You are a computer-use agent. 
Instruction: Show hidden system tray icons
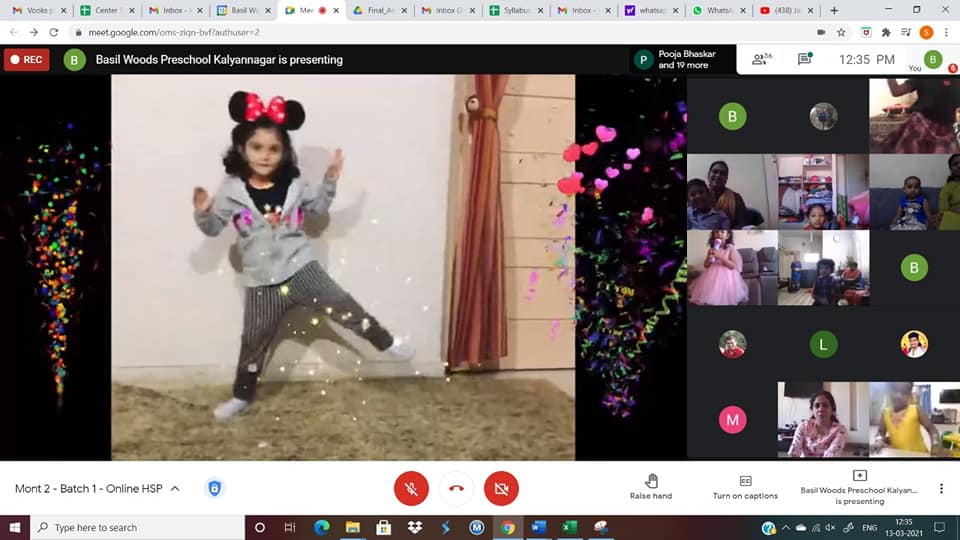[x=786, y=527]
